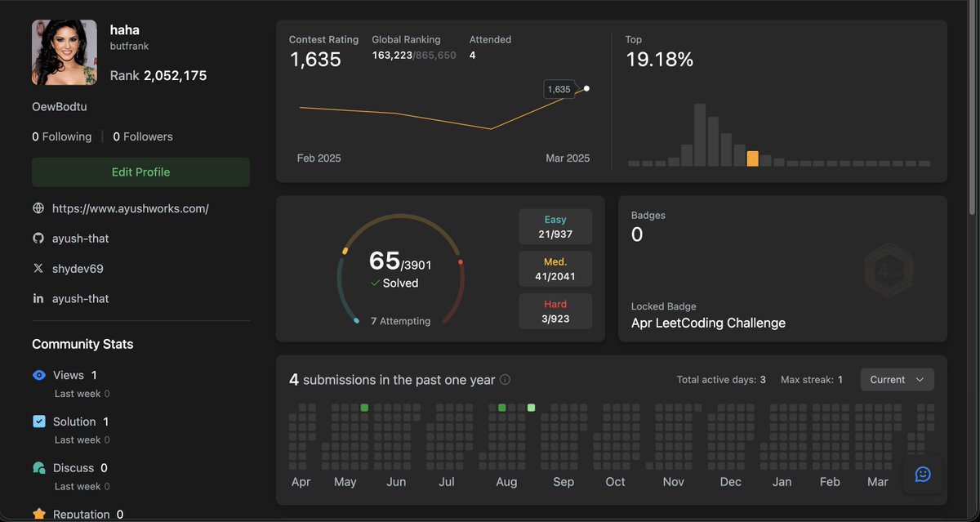This screenshot has height=522, width=980.
Task: Click the Total active days: 3 text
Action: (721, 380)
